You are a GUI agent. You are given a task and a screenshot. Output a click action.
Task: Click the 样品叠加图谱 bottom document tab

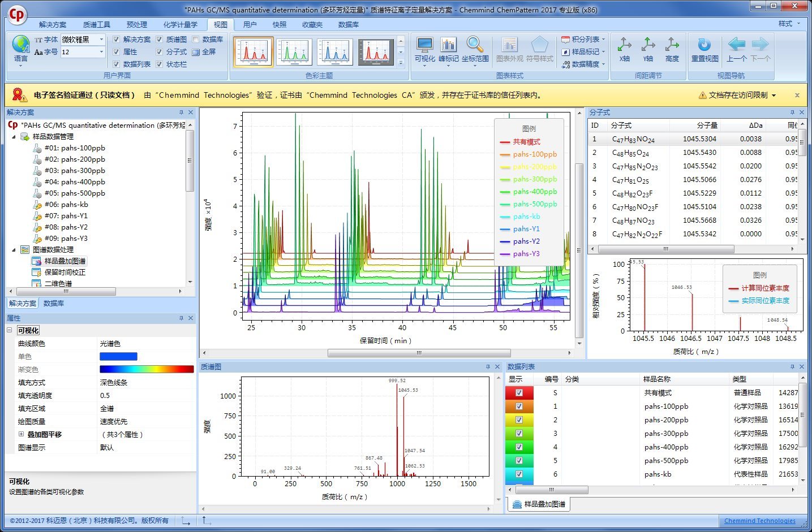(539, 504)
